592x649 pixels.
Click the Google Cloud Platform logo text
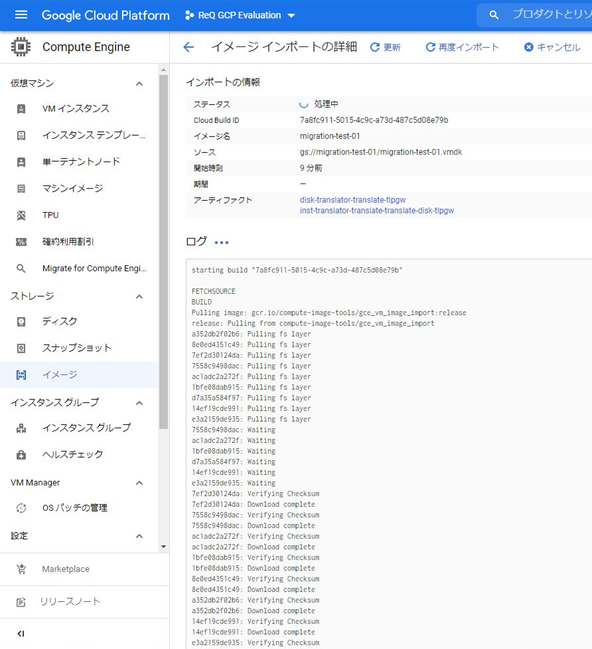[106, 15]
